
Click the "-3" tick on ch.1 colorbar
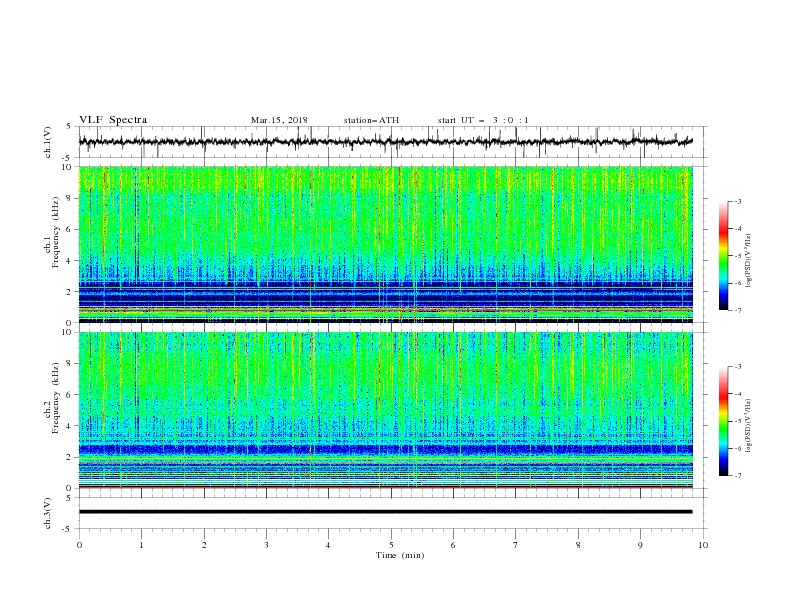[x=738, y=201]
